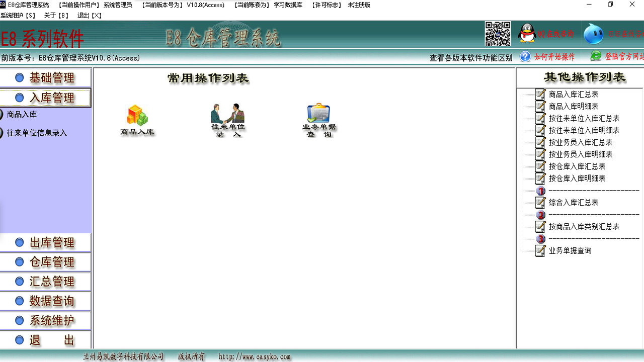This screenshot has height=362, width=644.
Task: Select 按业务员入库明细表 row text
Action: point(581,154)
